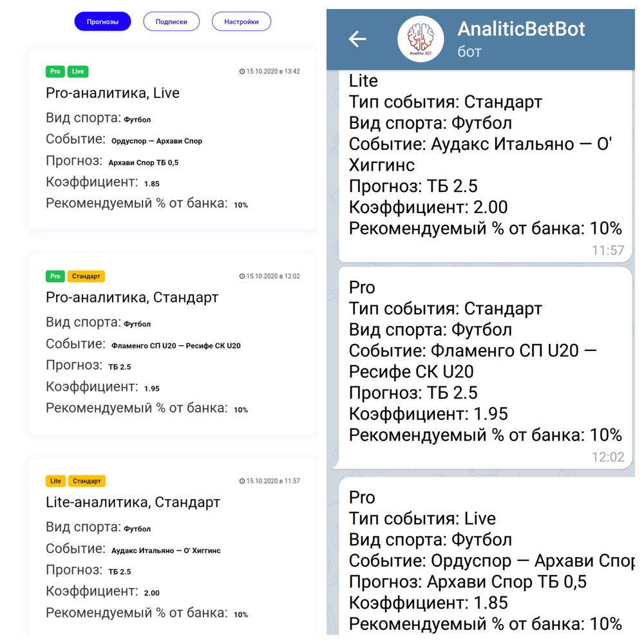Select the Прогнозы tab

pyautogui.click(x=103, y=22)
